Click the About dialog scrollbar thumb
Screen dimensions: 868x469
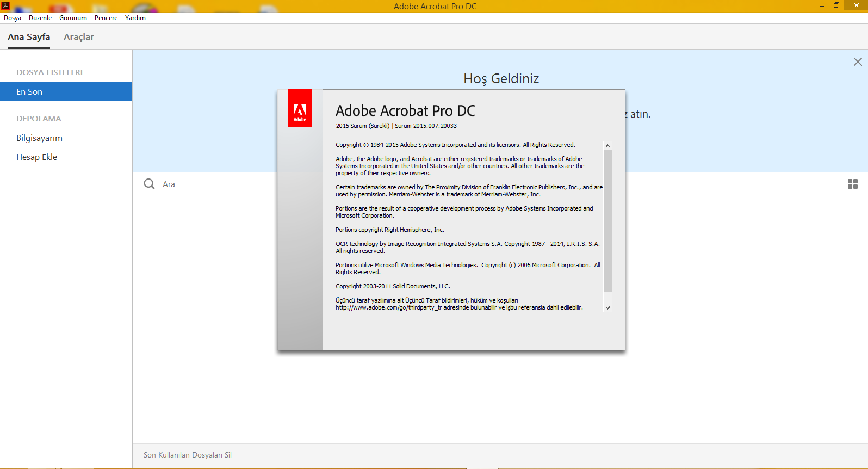[607, 220]
